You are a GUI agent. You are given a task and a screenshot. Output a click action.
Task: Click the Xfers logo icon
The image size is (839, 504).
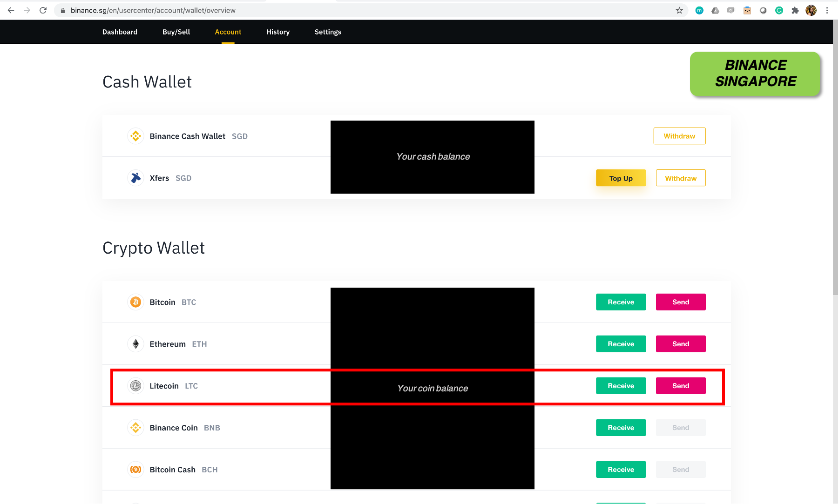[135, 178]
